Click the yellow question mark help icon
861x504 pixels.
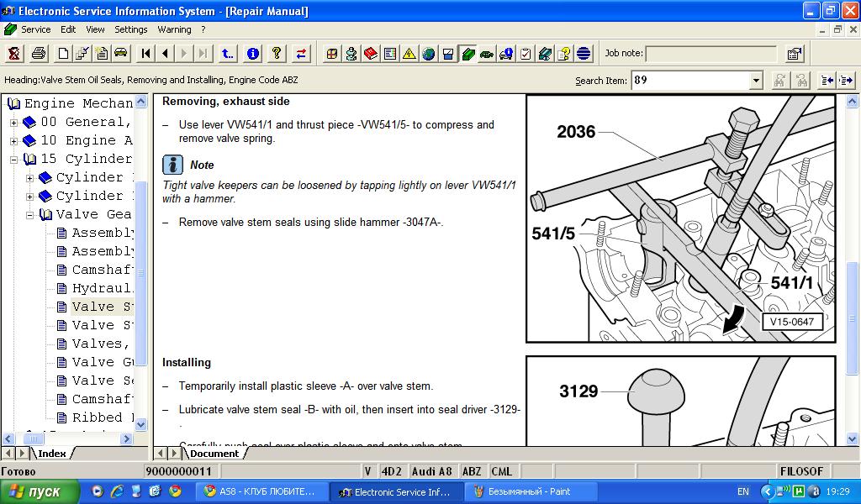tap(276, 54)
